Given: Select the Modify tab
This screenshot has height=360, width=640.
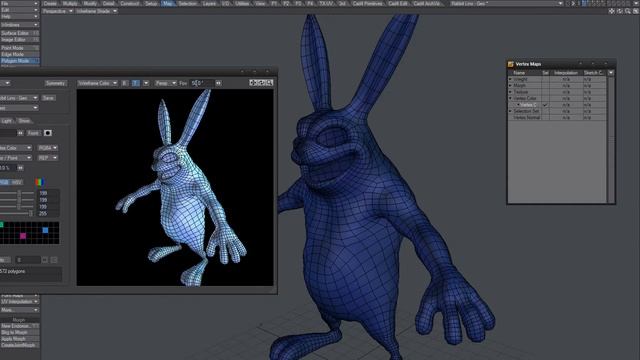Looking at the screenshot, I should [x=90, y=3].
